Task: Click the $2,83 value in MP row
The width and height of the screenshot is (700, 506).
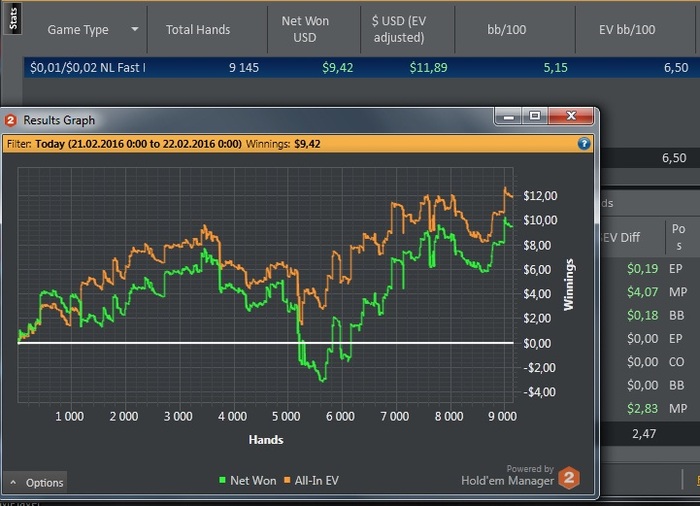Action: [x=642, y=409]
